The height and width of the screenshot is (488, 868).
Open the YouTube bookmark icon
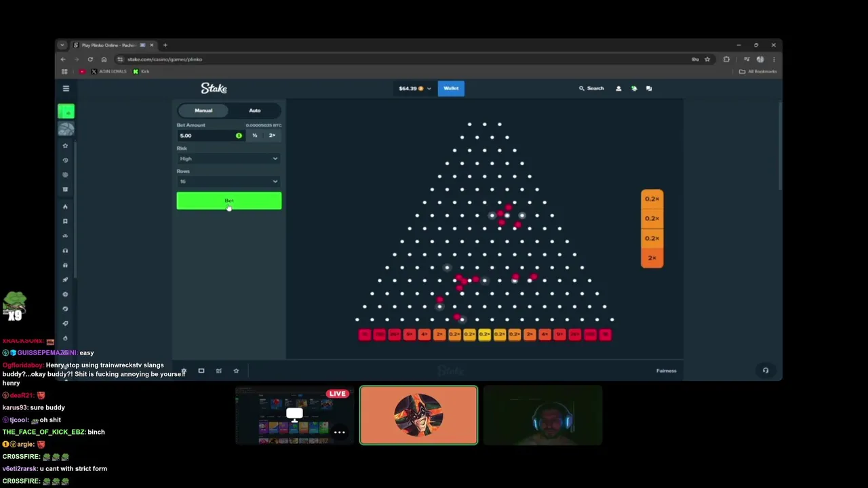click(83, 71)
